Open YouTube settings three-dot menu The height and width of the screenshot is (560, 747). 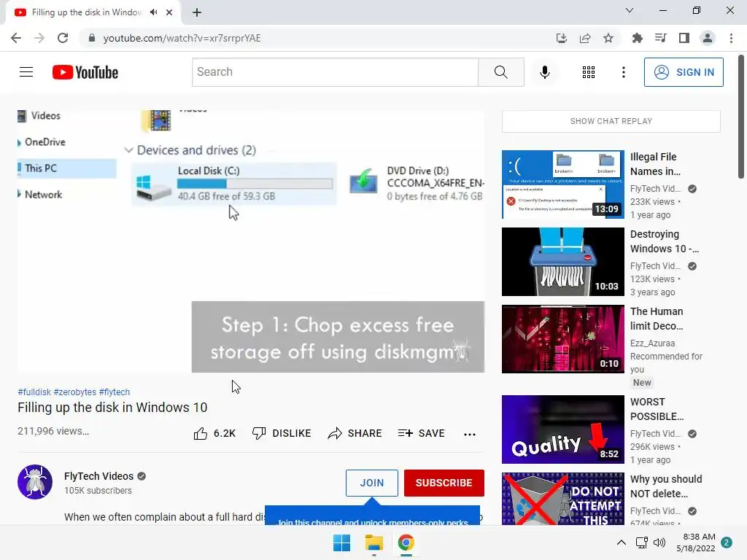tap(623, 72)
